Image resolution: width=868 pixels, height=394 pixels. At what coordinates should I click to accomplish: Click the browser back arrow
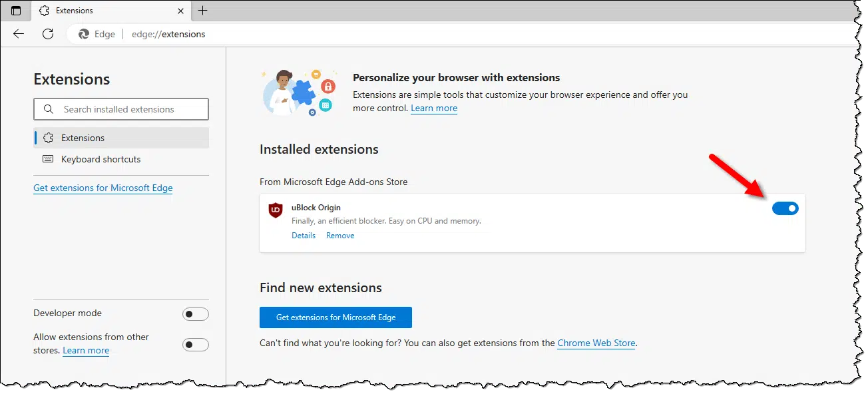(x=19, y=34)
